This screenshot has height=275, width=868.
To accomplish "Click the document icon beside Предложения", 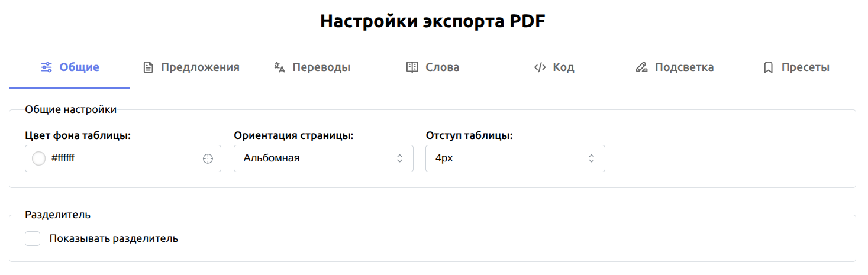I will click(149, 67).
